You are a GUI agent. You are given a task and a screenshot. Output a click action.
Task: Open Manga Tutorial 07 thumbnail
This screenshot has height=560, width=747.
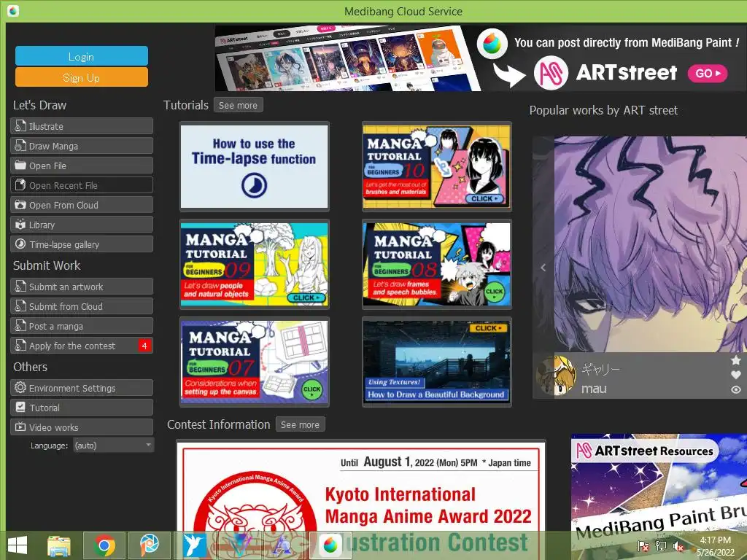(x=254, y=362)
